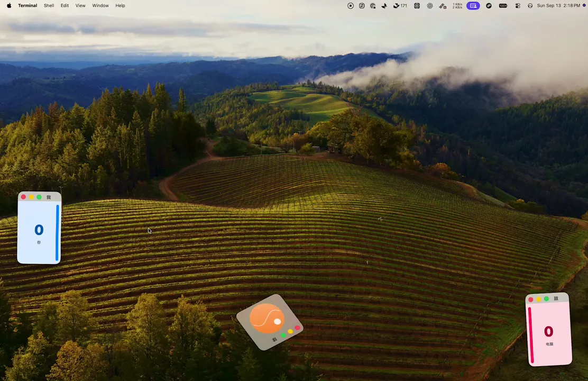
Task: Click the purple screen sharing indicator
Action: tap(473, 6)
